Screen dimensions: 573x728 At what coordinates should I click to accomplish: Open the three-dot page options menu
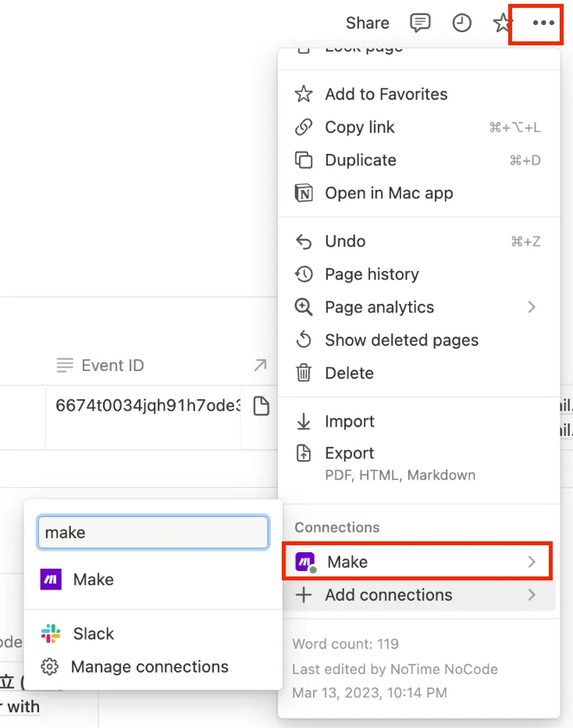coord(543,23)
